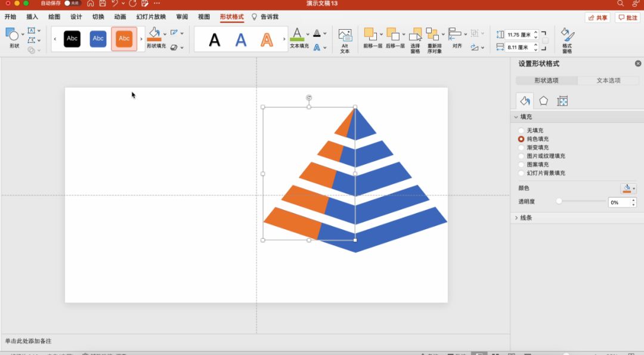Click the 告诉我 search box
This screenshot has width=644, height=355.
coord(265,17)
